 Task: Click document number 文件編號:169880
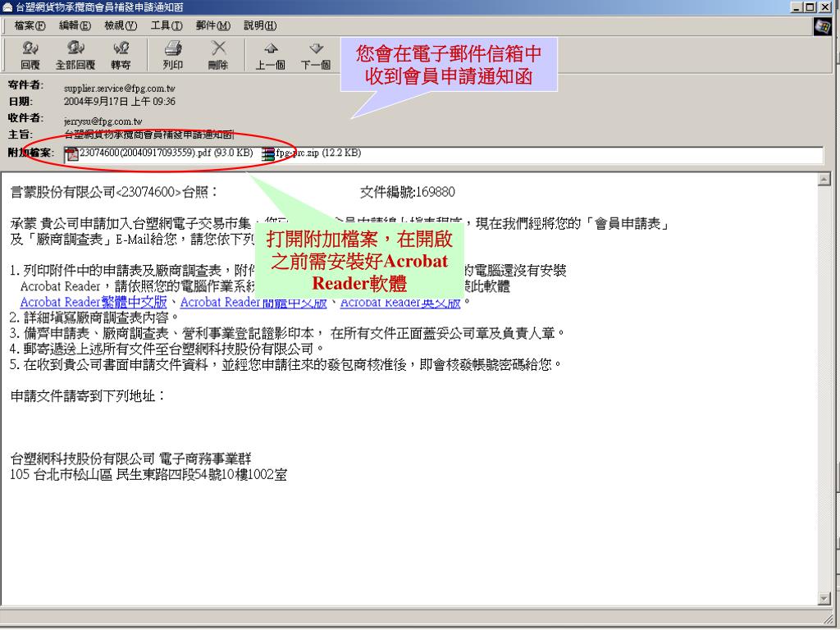coord(408,192)
